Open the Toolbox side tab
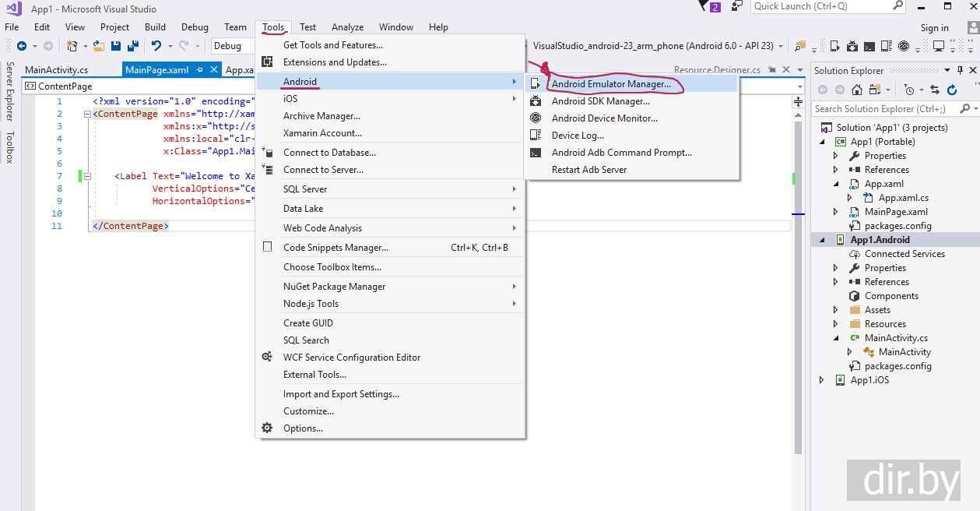This screenshot has height=511, width=980. pyautogui.click(x=9, y=147)
